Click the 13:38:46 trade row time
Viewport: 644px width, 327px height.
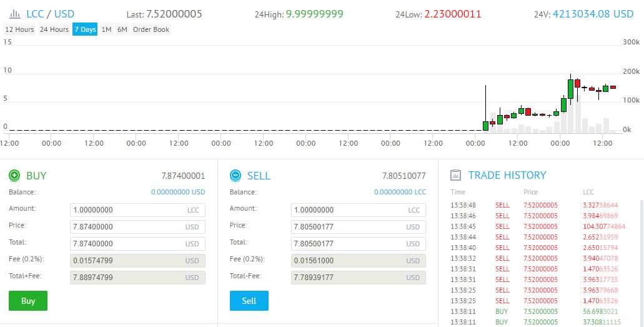[x=463, y=216]
